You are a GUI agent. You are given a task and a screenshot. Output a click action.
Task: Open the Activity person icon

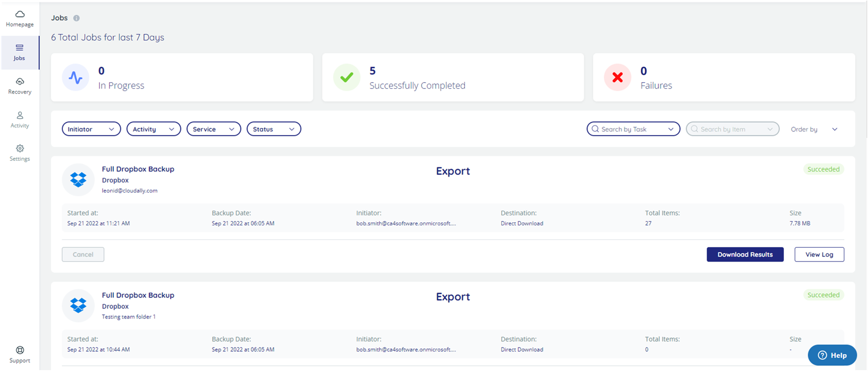click(x=20, y=115)
